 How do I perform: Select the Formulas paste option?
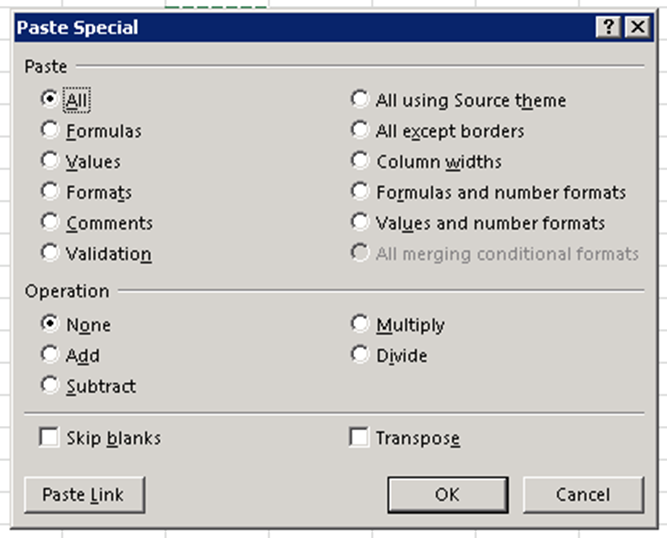pos(49,130)
